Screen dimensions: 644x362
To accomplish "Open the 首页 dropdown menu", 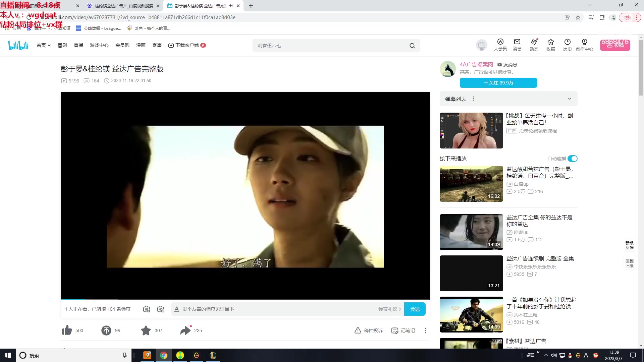I will (x=44, y=45).
